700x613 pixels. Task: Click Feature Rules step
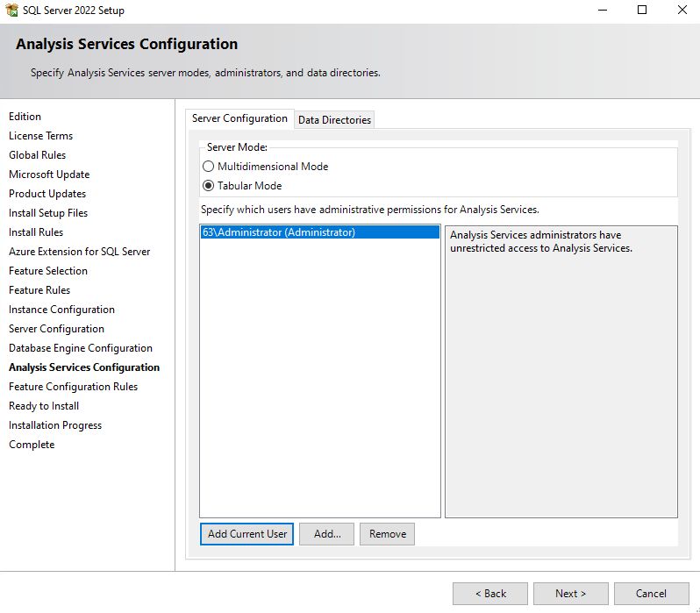coord(39,290)
